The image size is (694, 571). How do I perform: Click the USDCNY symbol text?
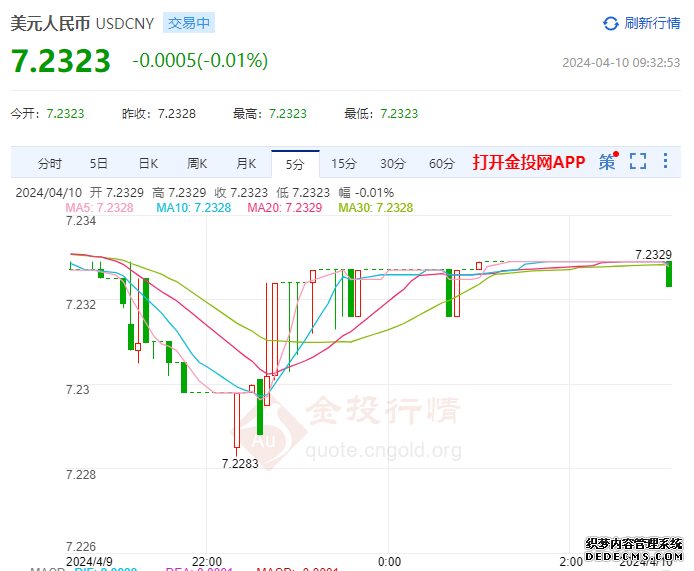125,23
